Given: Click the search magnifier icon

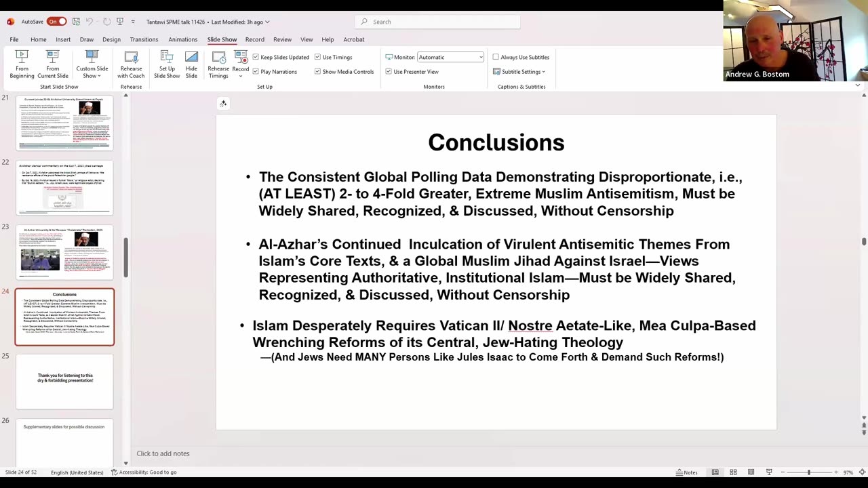Looking at the screenshot, I should click(x=364, y=22).
